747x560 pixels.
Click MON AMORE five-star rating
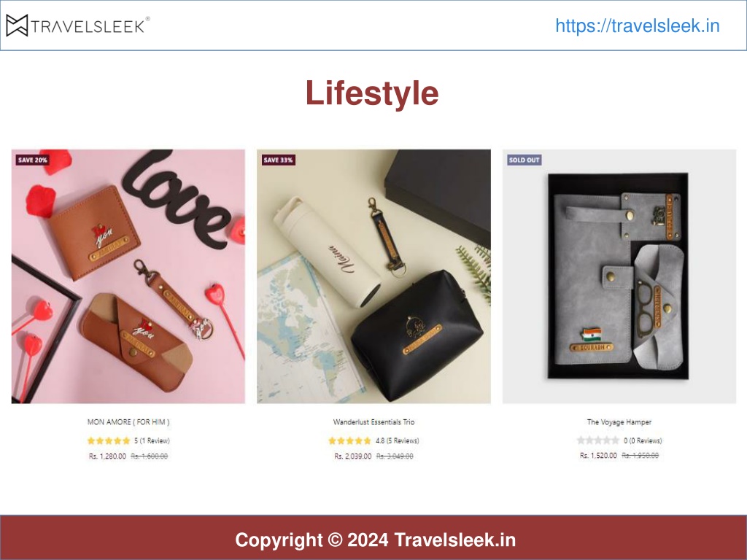[x=109, y=441]
